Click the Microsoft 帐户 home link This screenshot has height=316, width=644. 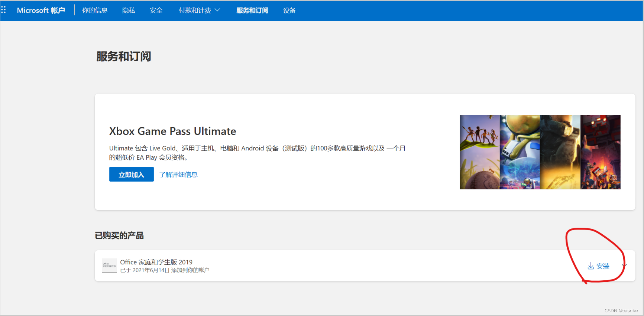pos(41,10)
